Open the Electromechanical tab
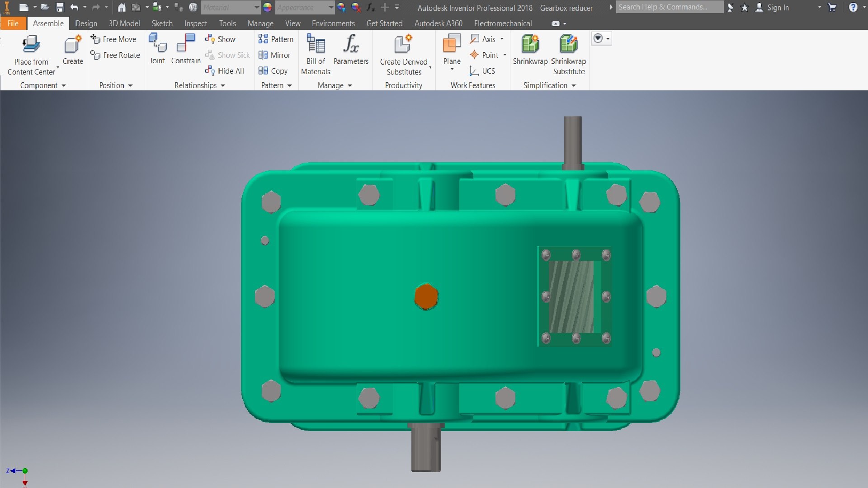Viewport: 868px width, 488px height. click(x=503, y=23)
